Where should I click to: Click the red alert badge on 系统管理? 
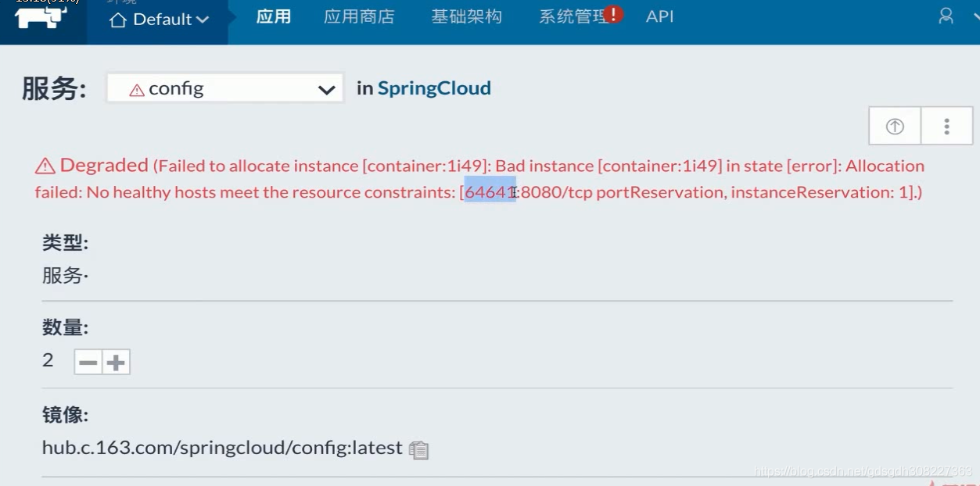(614, 13)
